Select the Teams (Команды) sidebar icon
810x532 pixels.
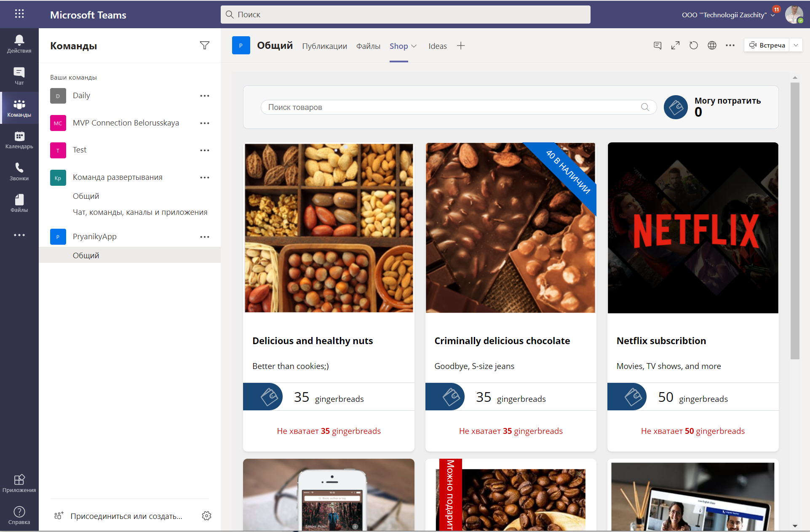pos(19,108)
